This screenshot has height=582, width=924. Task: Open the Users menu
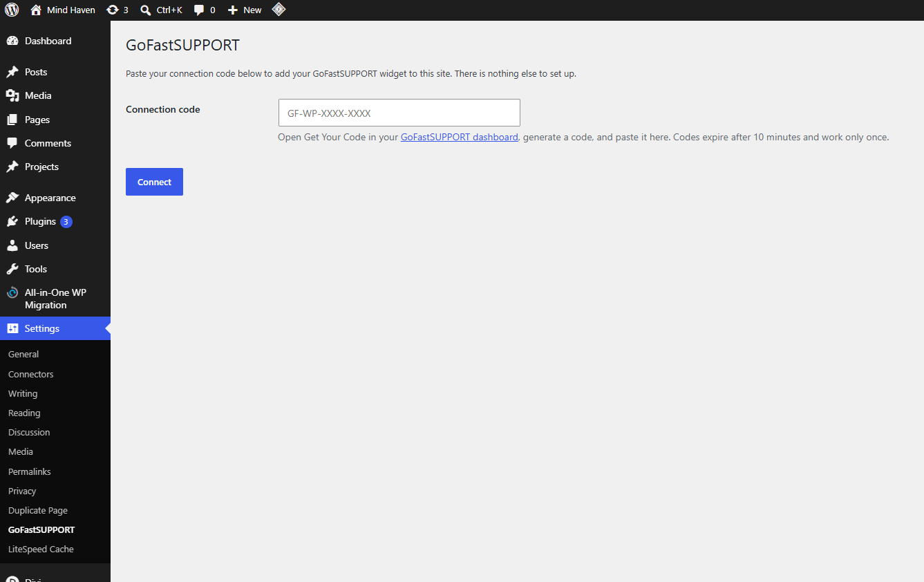coord(55,245)
